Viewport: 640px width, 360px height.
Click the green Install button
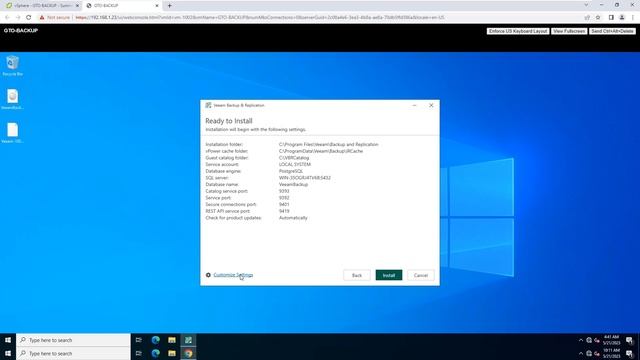[389, 276]
